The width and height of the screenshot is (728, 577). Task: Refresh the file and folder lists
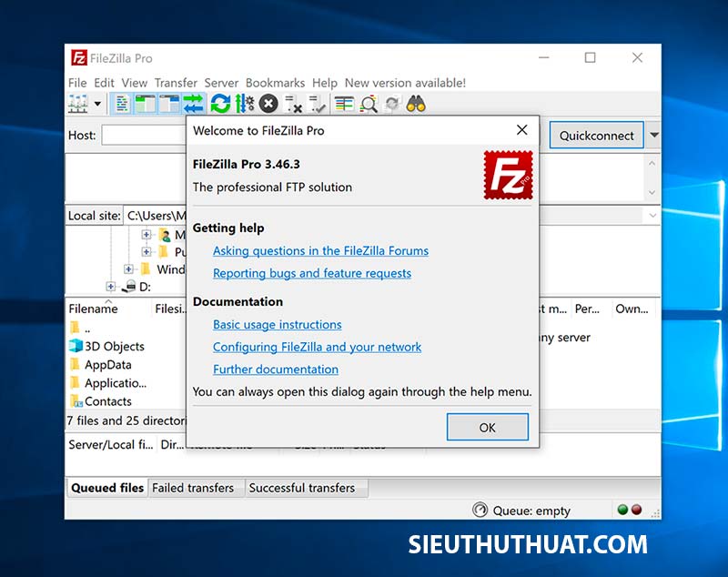click(x=220, y=104)
